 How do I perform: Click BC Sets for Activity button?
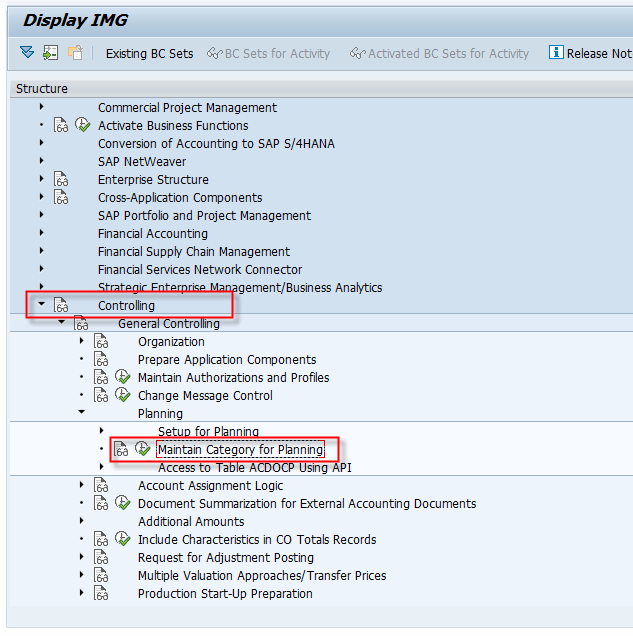(268, 54)
